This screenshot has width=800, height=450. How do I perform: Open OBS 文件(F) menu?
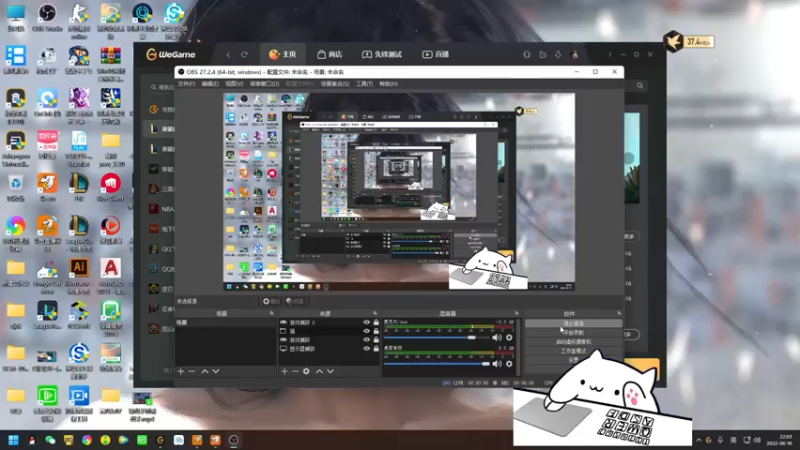(x=186, y=84)
